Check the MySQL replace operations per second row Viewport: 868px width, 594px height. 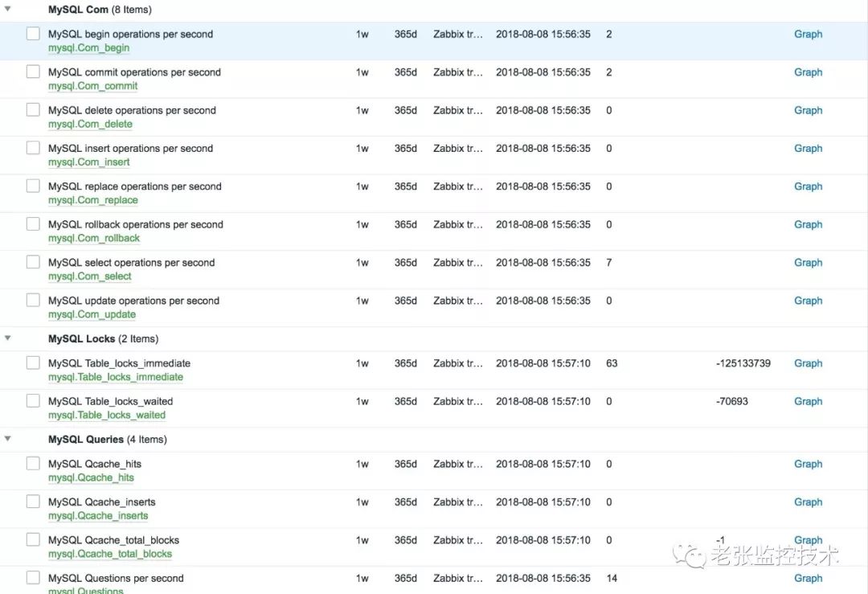click(x=33, y=186)
